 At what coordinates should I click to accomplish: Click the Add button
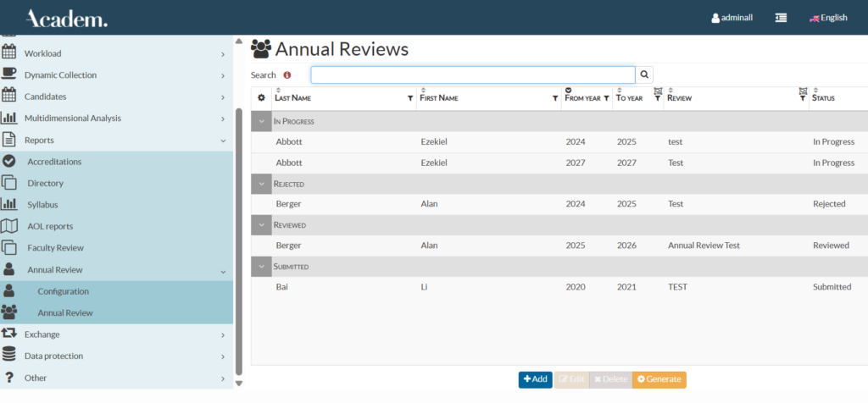[x=535, y=379]
